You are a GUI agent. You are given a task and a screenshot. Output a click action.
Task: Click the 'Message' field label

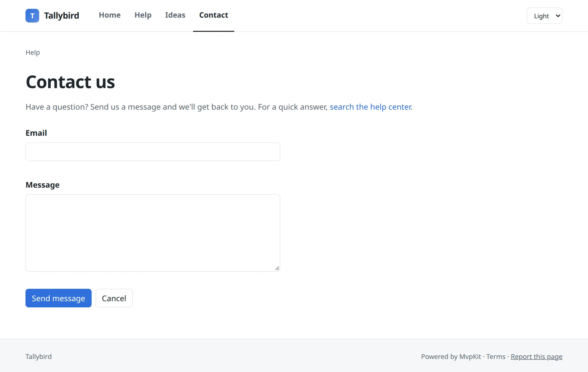point(42,185)
